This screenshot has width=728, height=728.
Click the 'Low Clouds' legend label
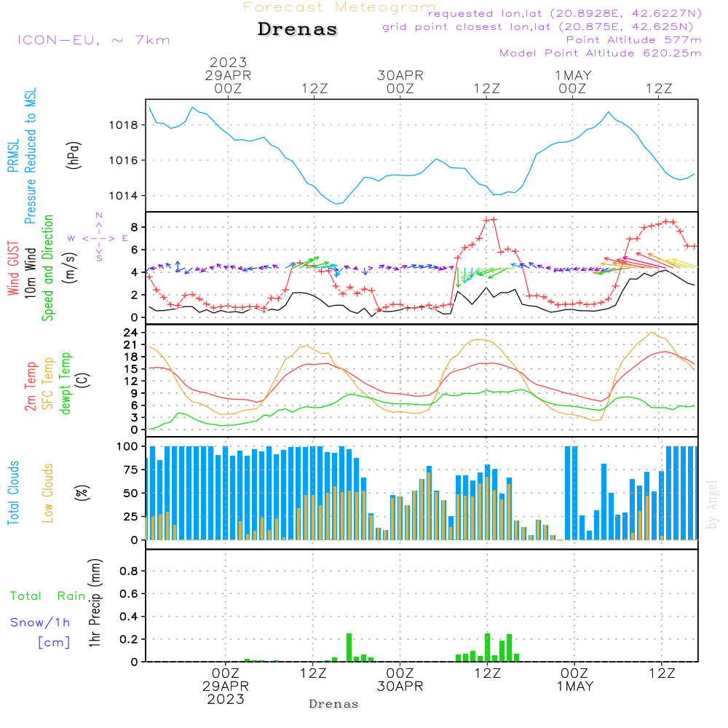coord(48,493)
